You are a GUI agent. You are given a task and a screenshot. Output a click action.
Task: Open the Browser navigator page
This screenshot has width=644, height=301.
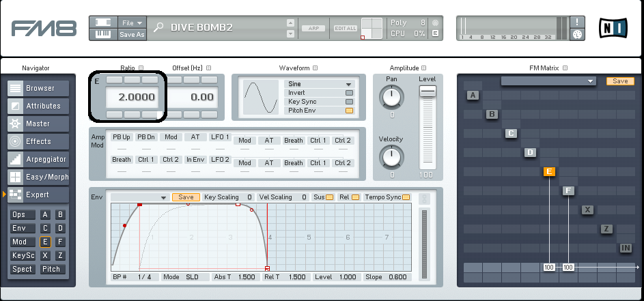tap(38, 88)
